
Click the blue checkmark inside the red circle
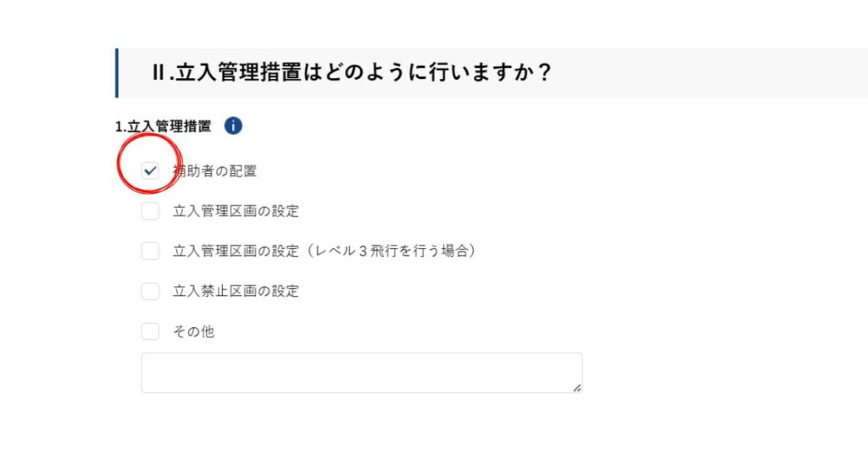click(151, 171)
